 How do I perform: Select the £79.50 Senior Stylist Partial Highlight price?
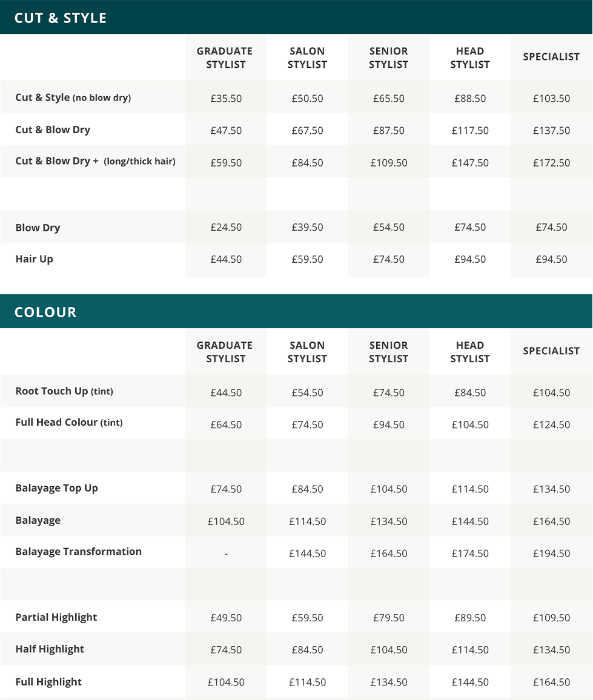click(x=388, y=618)
